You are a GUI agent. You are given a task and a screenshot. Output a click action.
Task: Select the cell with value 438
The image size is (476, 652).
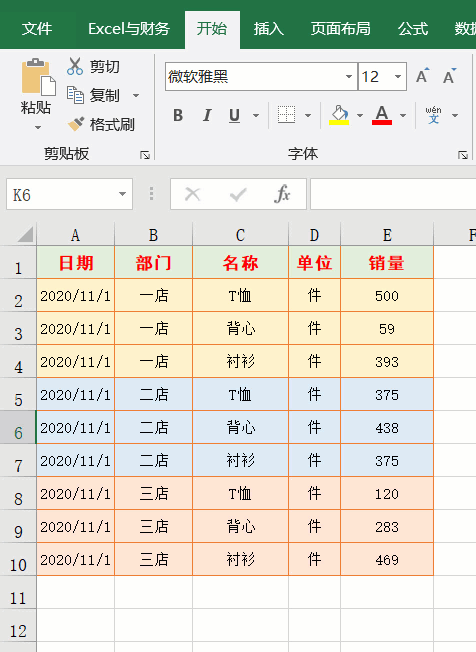(387, 427)
